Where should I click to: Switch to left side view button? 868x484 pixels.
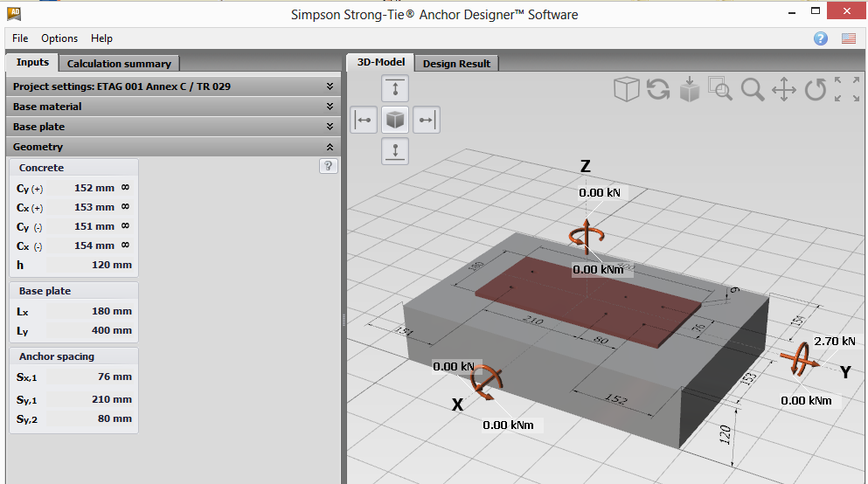pyautogui.click(x=364, y=120)
